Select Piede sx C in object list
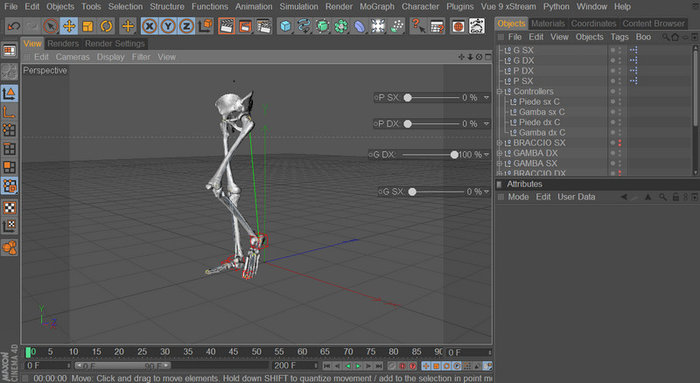Viewport: 700px width, 383px height. (539, 102)
